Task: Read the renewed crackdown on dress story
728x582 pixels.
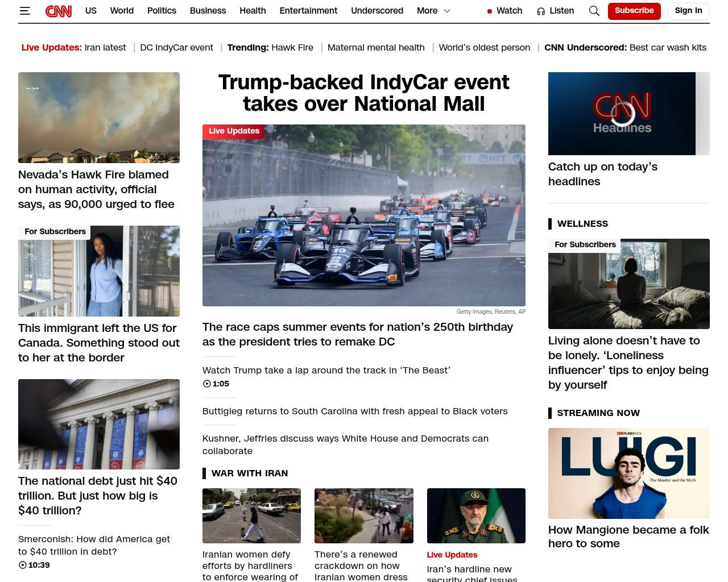Action: (361, 566)
